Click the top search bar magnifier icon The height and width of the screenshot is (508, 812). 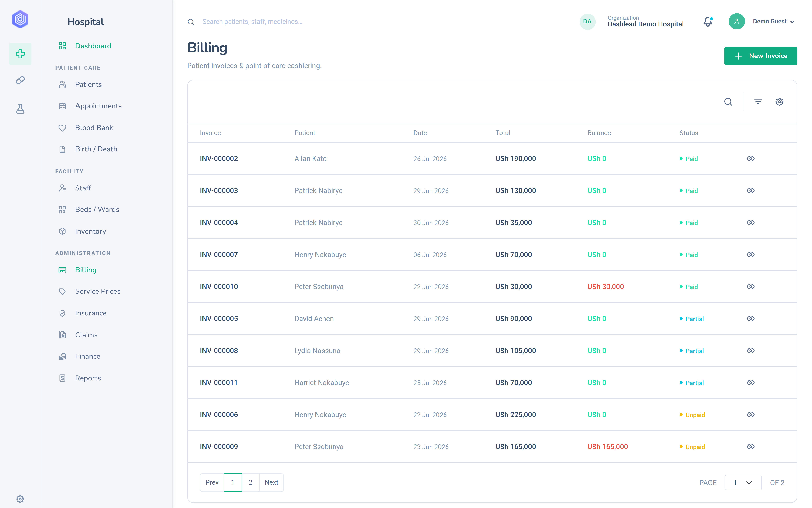click(191, 22)
